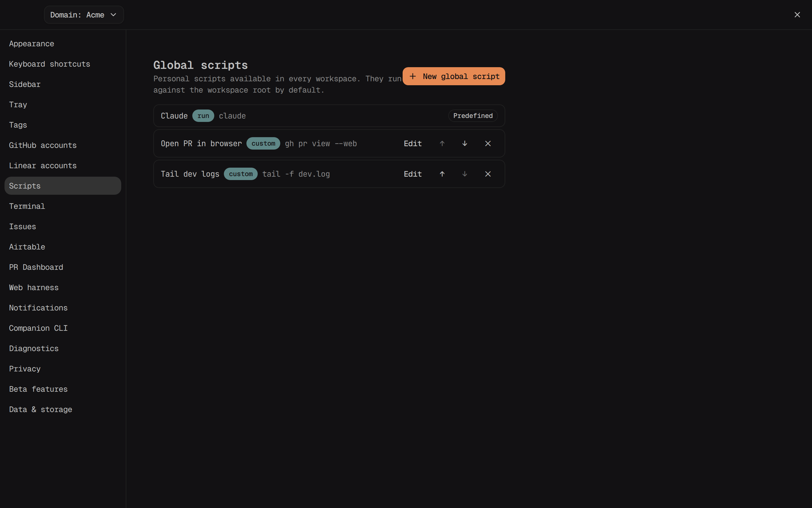The image size is (812, 508).
Task: Show Beta features settings
Action: (x=63, y=389)
